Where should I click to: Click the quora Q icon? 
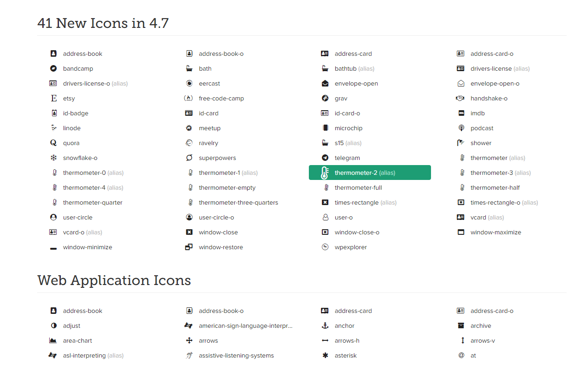53,143
